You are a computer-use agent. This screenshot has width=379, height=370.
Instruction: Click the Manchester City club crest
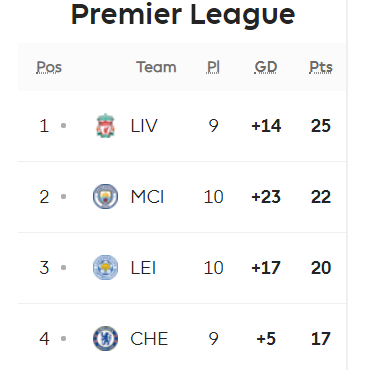pos(105,197)
